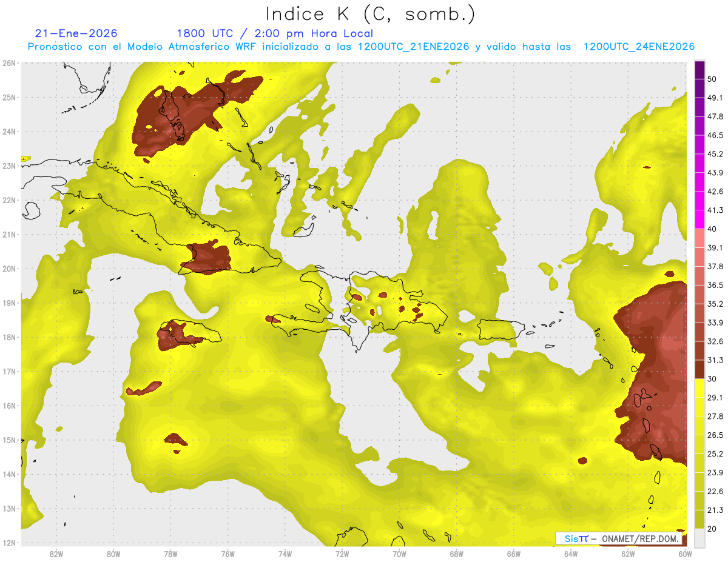
Task: Click the "72W" longitude axis label
Action: [342, 554]
